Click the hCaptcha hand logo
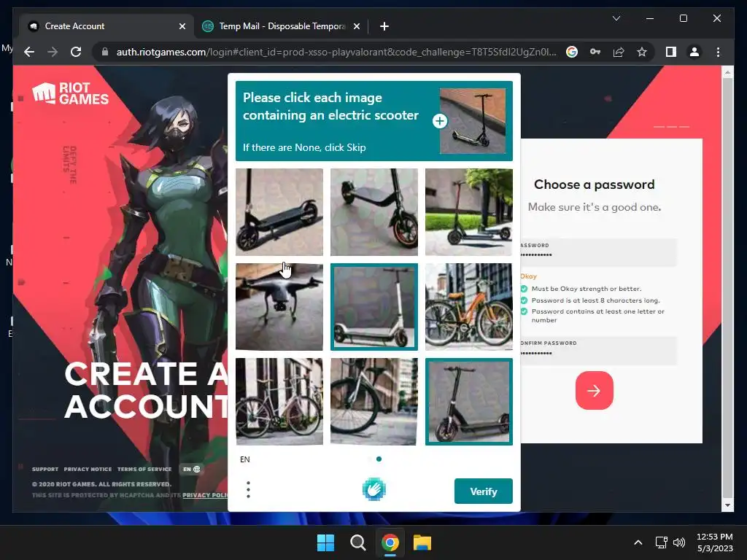 [x=374, y=489]
